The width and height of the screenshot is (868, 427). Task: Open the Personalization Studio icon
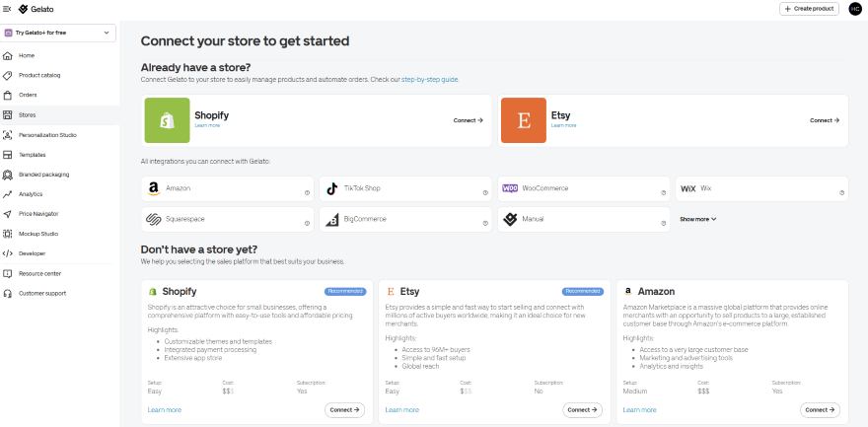pos(8,135)
